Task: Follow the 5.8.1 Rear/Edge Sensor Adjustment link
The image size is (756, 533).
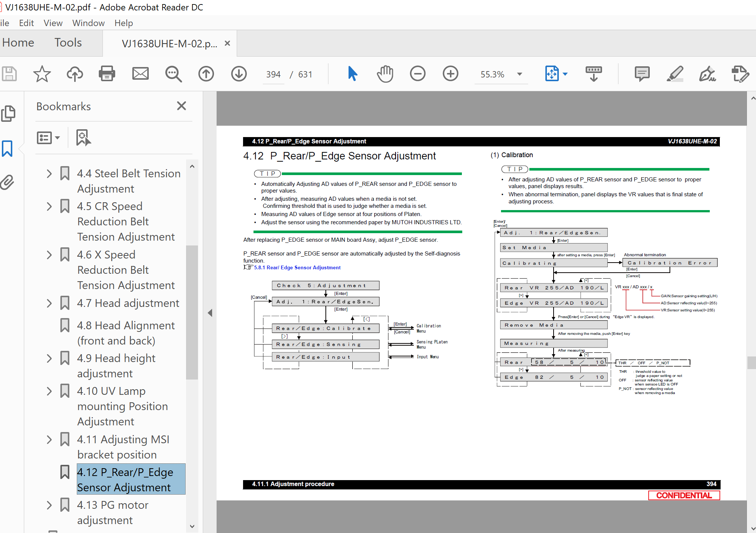Action: [297, 267]
